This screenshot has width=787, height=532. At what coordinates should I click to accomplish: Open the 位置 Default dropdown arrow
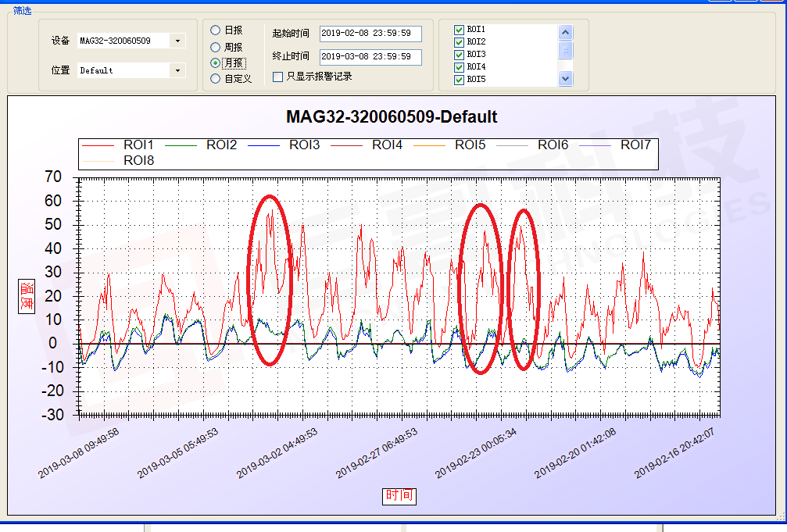[x=177, y=70]
